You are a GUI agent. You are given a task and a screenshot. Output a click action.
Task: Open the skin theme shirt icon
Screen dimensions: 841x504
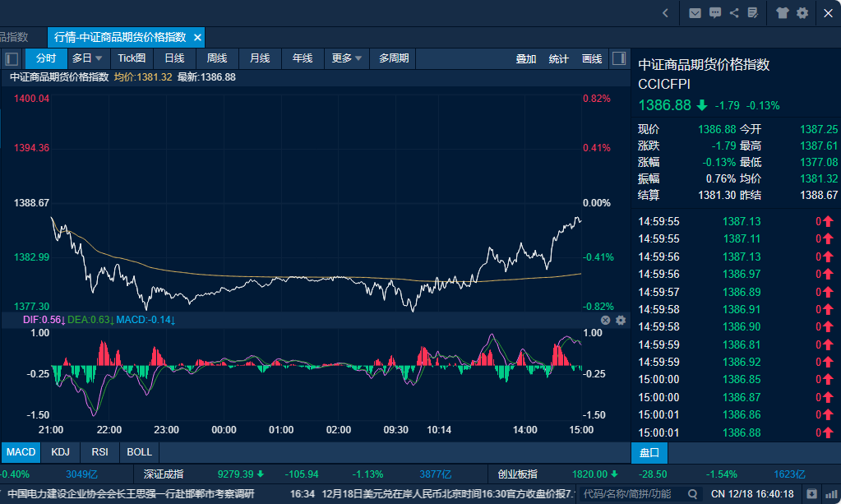point(783,12)
